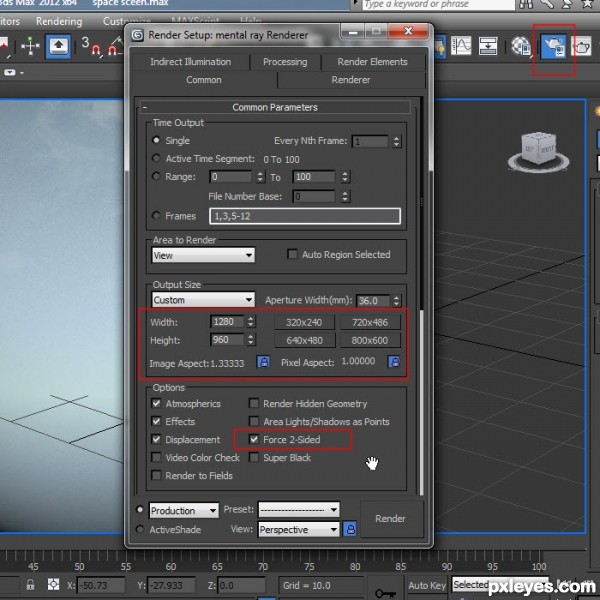
Task: Adjust the Aperture Width spinner arrows
Action: [x=396, y=300]
